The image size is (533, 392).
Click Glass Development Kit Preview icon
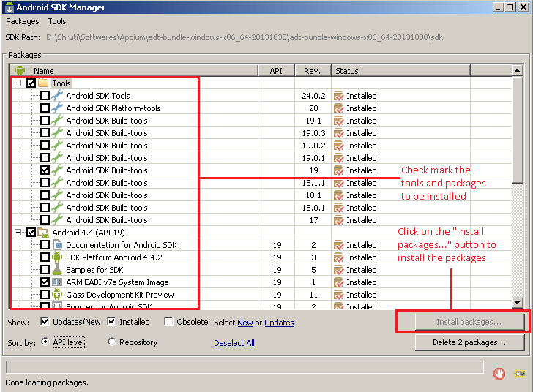click(57, 294)
